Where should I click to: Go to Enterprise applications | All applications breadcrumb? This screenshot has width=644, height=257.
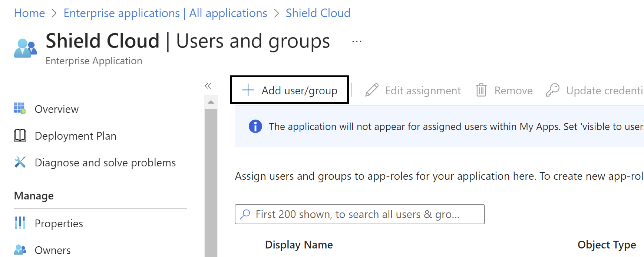165,13
